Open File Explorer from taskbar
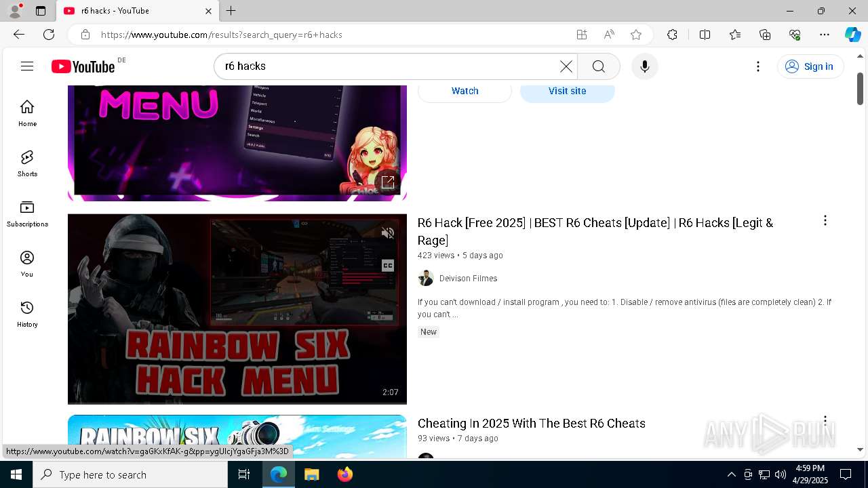This screenshot has width=868, height=488. tap(311, 474)
